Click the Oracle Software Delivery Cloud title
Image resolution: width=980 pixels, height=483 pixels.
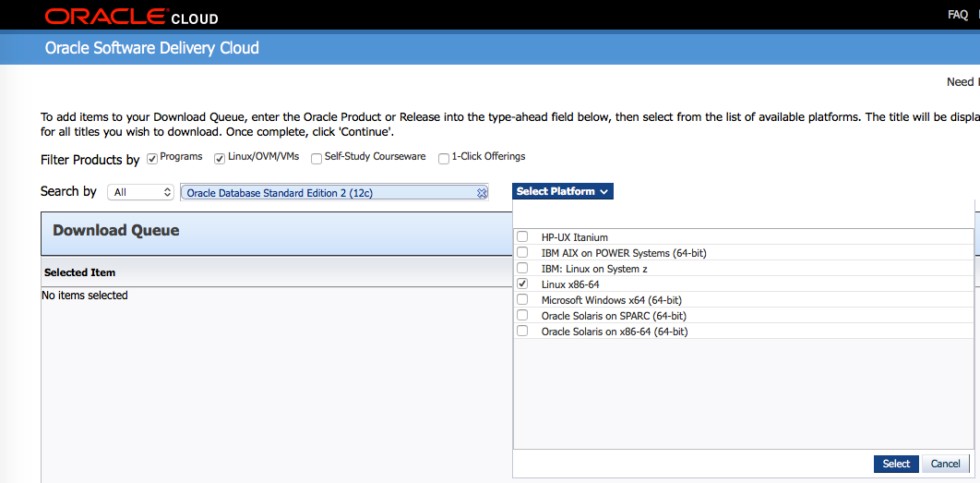(152, 48)
